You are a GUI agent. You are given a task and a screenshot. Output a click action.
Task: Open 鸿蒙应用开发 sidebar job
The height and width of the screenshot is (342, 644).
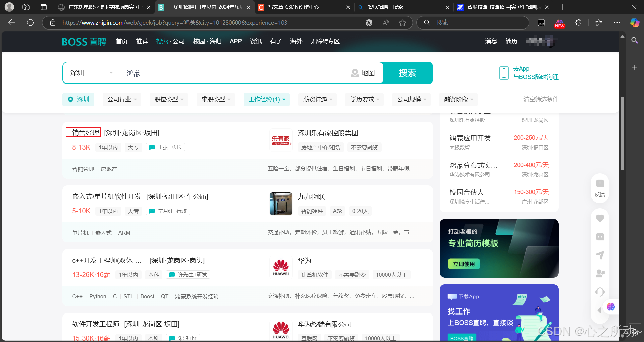(473, 138)
